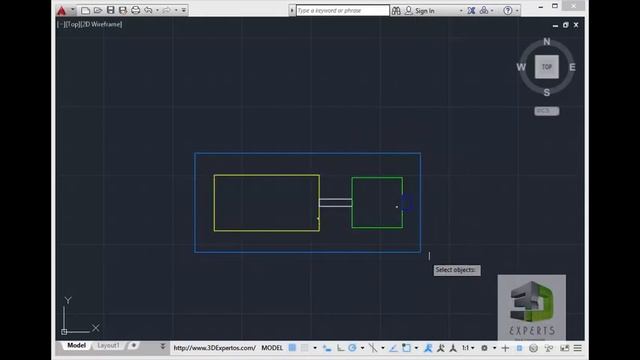Expand the Help dropdown arrow

517,11
